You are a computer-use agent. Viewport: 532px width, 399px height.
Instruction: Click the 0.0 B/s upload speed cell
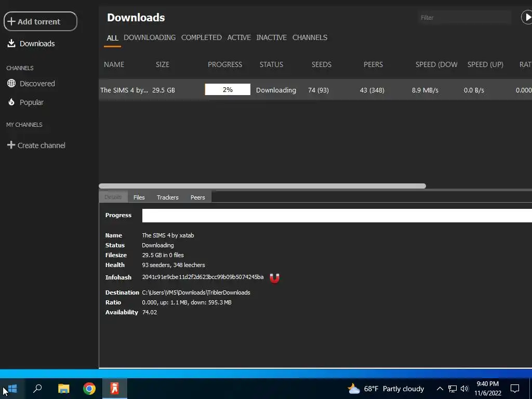tap(474, 90)
